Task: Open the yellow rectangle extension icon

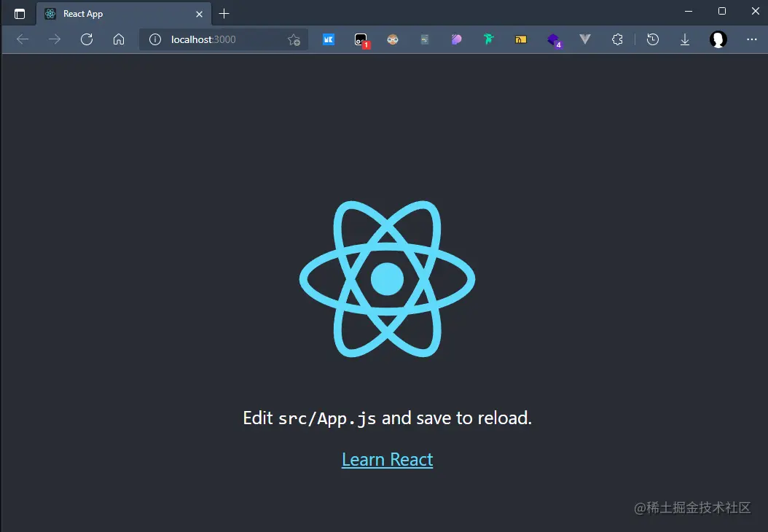Action: point(521,39)
